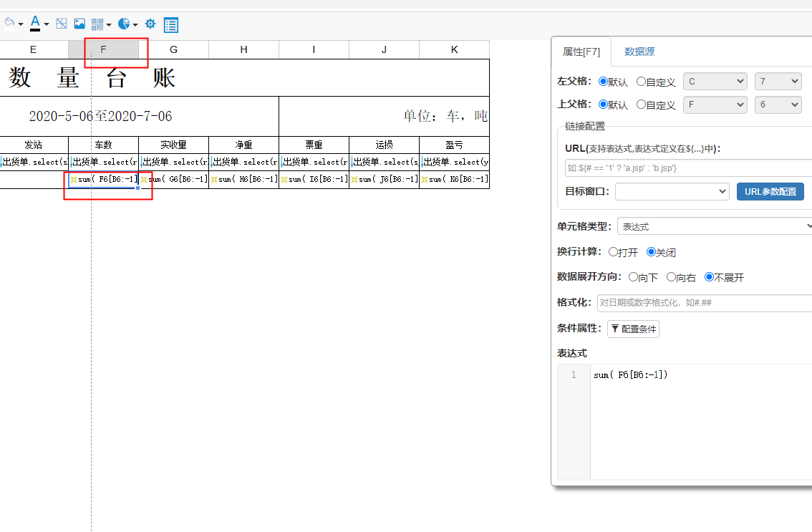
Task: Open the 目标窗口 dropdown
Action: [672, 191]
